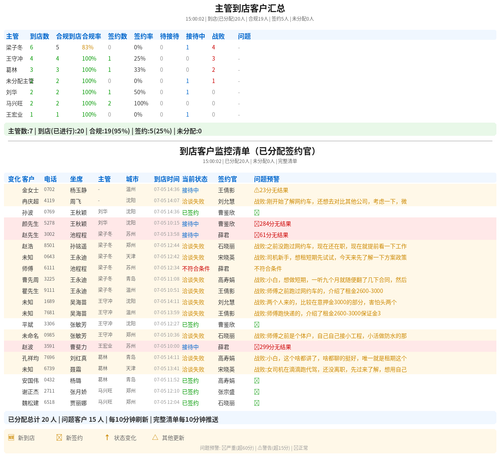Click the 不符合条件 status in 6111 row
The image size is (500, 470).
[x=196, y=269]
